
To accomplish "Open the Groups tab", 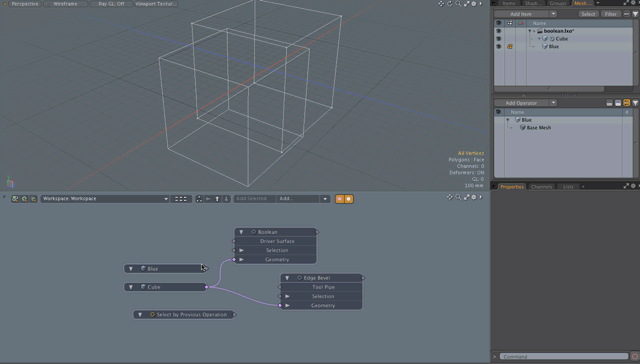I will point(558,3).
